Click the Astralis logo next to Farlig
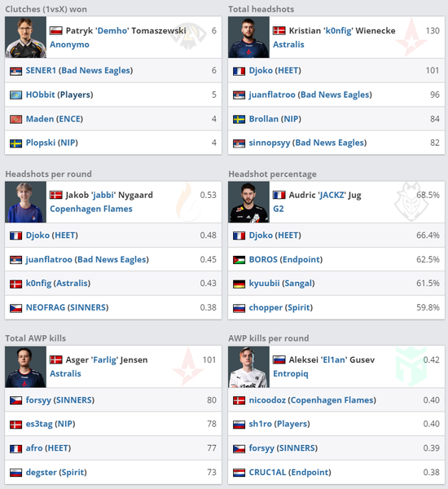Screen dimensions: 448x489 [188, 367]
